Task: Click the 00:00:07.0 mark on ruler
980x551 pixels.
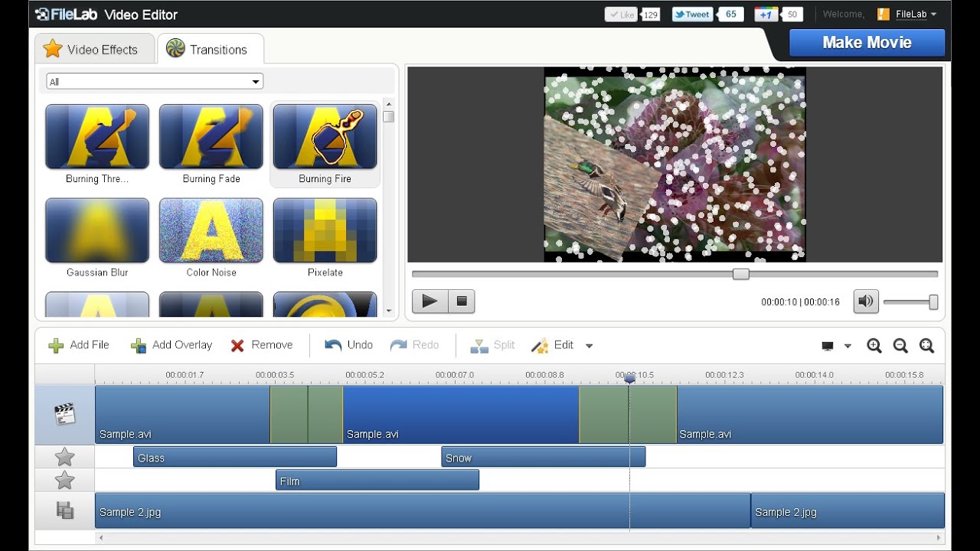Action: 455,375
